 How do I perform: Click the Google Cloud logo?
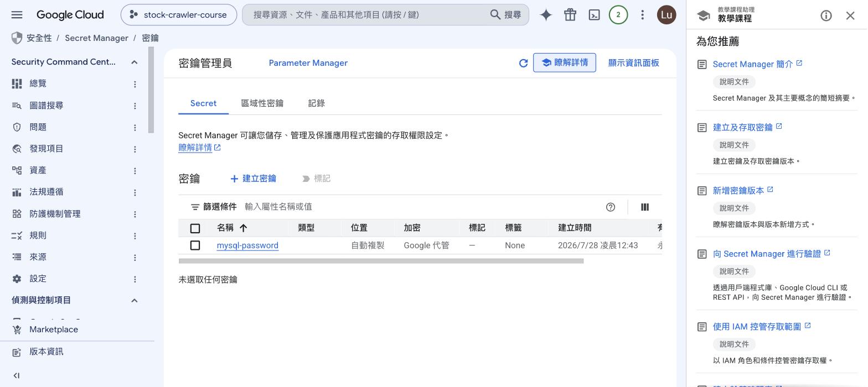[70, 15]
